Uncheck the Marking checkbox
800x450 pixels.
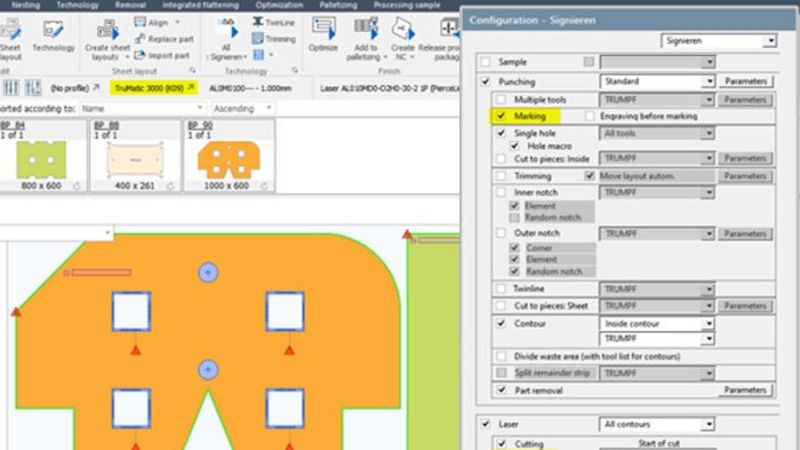point(501,117)
